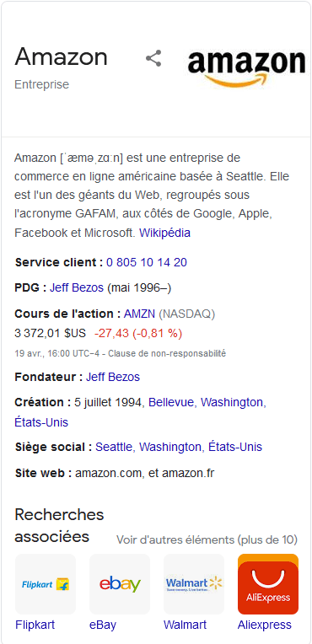This screenshot has width=312, height=644.
Task: Open the Flipkart logo thumbnail
Action: [x=46, y=584]
